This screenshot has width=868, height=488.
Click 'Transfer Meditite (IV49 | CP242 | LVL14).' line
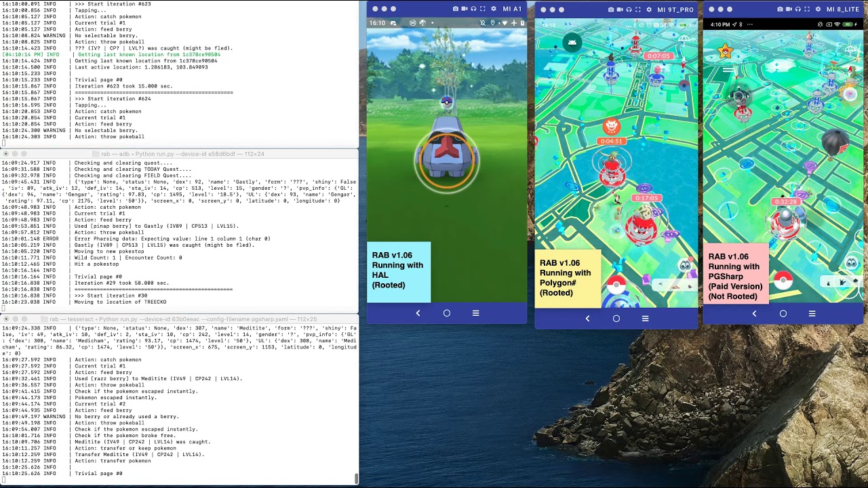point(138,454)
